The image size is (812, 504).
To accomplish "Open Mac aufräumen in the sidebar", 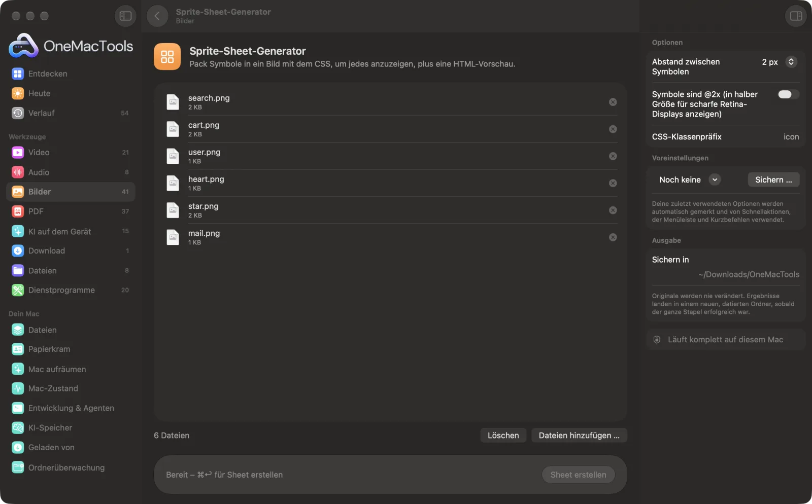I will (71, 369).
